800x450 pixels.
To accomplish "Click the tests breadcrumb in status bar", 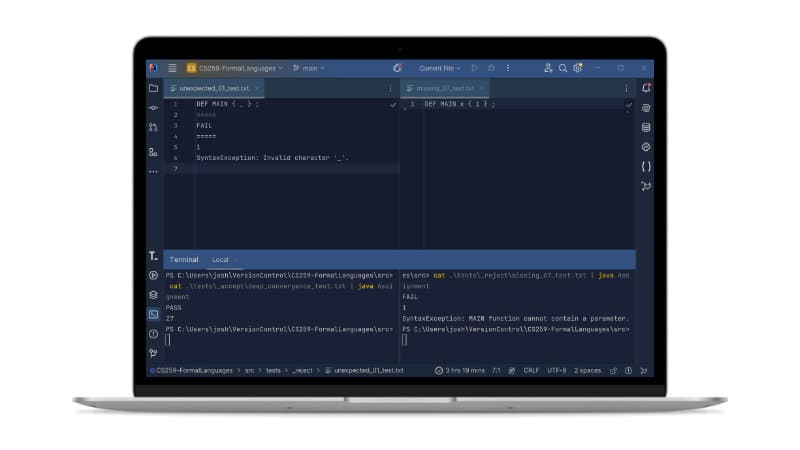I will click(x=273, y=370).
